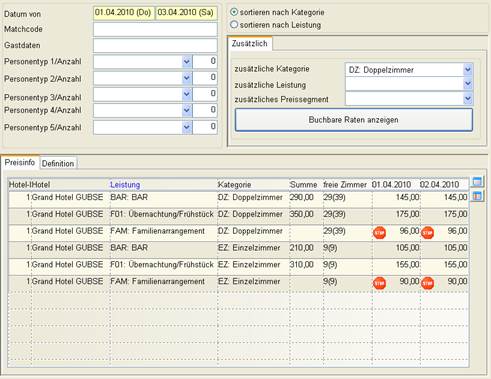Click free rooms 29(39) in 350,00 row

(334, 214)
